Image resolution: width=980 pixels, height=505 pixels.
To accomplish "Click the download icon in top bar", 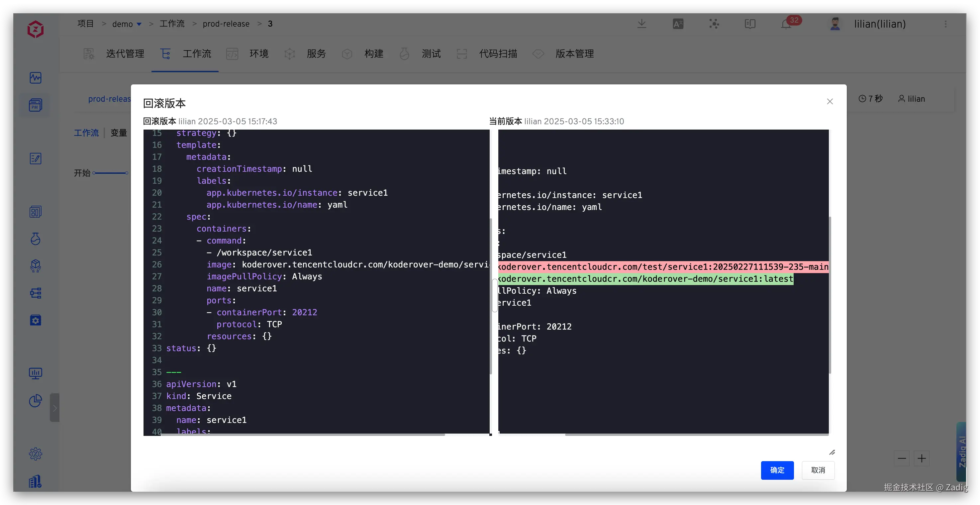I will 641,24.
